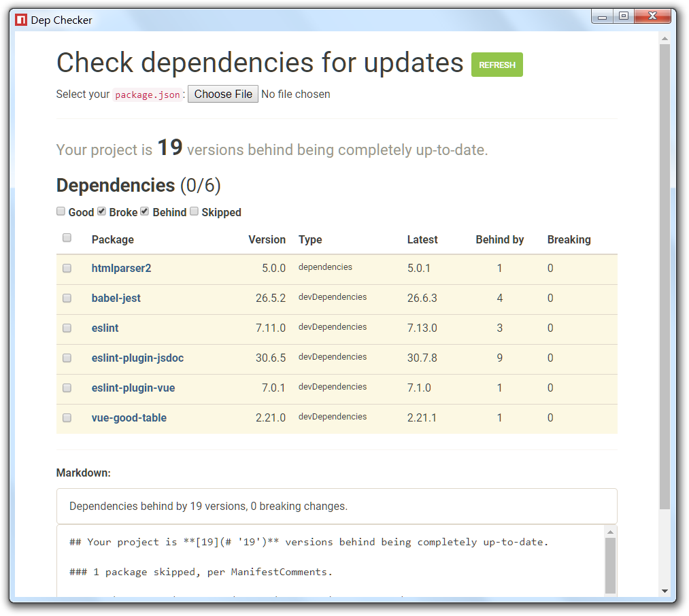
Task: Select the eslint-plugin-vue row checkbox
Action: coord(67,388)
